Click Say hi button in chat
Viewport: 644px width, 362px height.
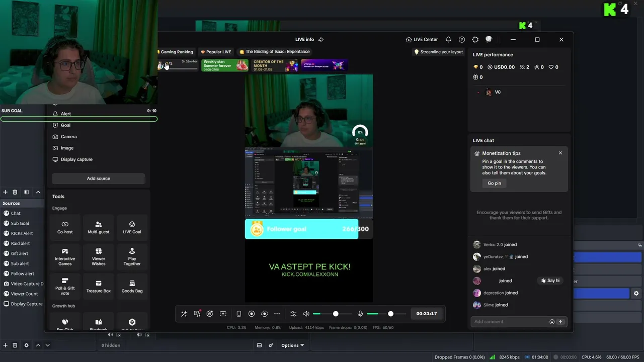click(x=550, y=281)
